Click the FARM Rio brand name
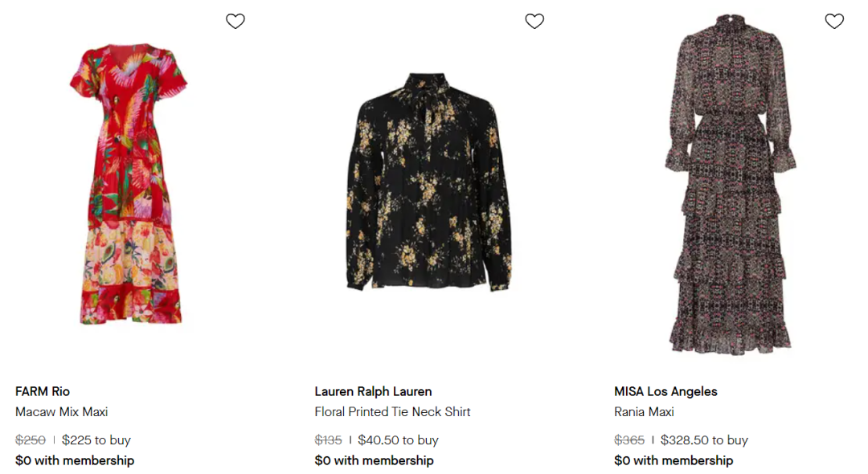Viewport: 868px width, 474px height. pyautogui.click(x=43, y=391)
